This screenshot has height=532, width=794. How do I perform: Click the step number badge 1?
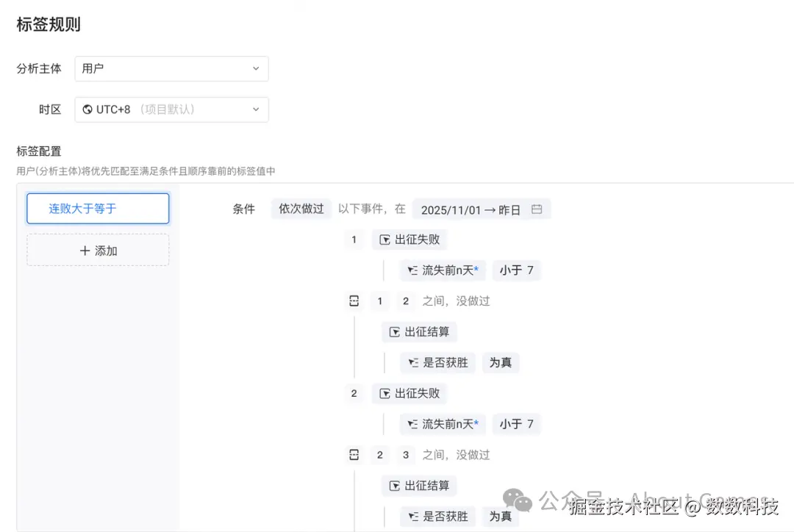(x=354, y=239)
